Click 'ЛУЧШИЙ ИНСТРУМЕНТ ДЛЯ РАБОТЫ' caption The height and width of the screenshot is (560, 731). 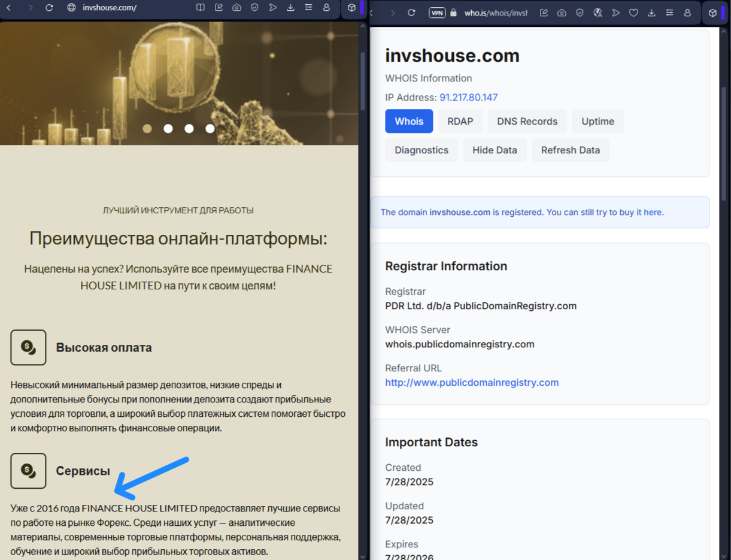tap(178, 210)
